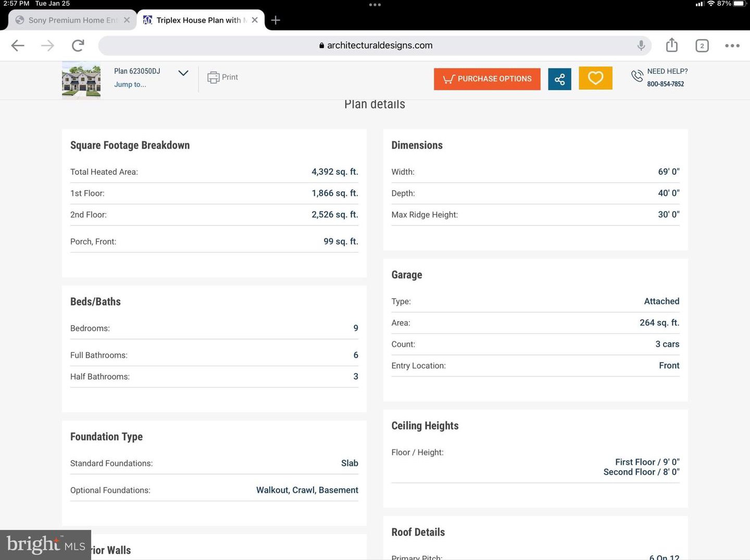
Task: Select the Triplex House Plan tab
Action: point(198,20)
